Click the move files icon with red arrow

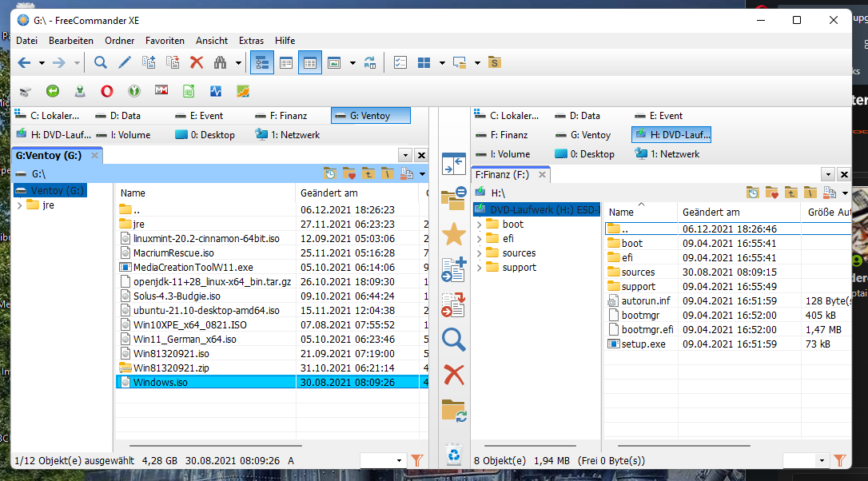[173, 62]
